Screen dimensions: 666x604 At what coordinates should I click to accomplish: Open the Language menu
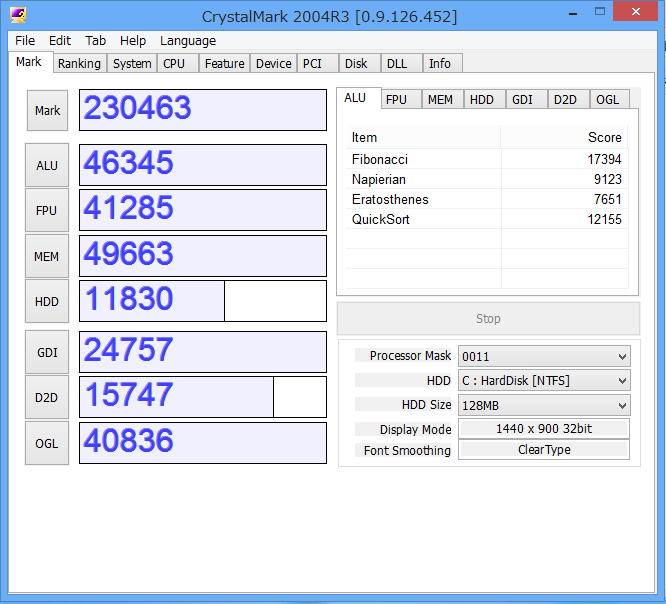[x=188, y=41]
